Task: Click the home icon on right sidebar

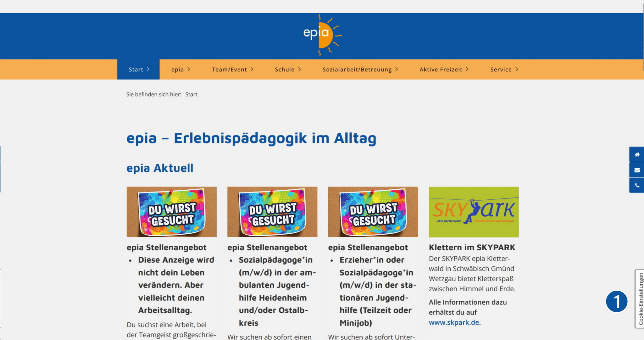Action: tap(637, 154)
